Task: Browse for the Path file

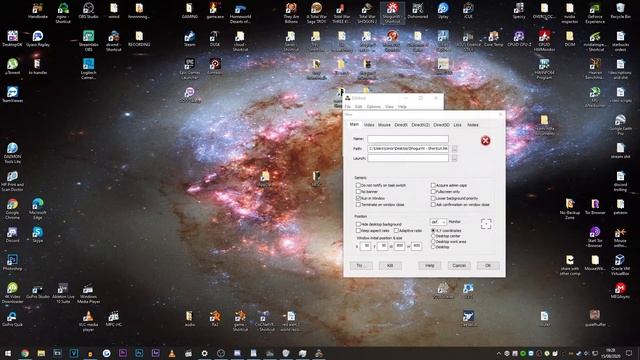Action: click(454, 149)
